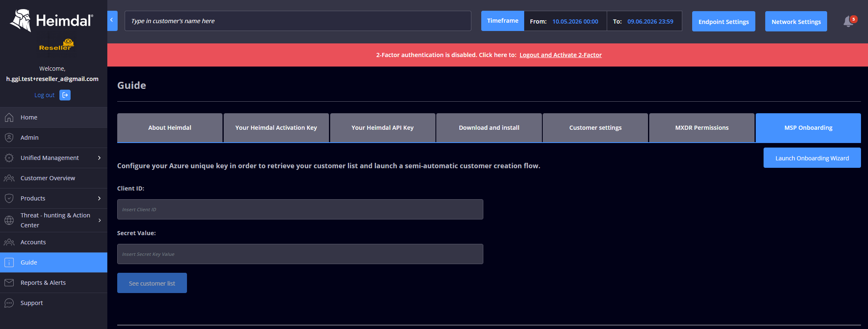Click the Accounts people icon

tap(9, 242)
